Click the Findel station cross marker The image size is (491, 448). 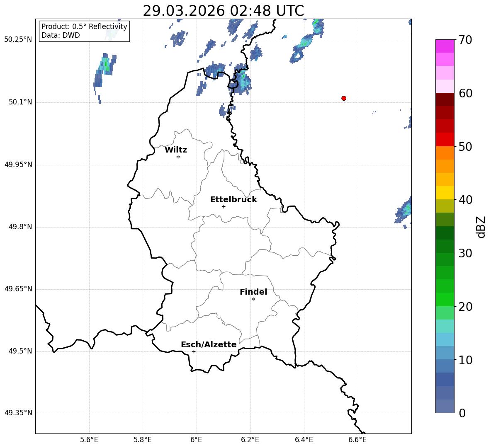[x=253, y=299]
